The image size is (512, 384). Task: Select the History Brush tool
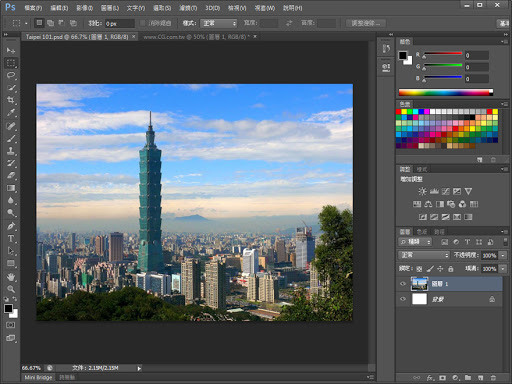tap(11, 163)
